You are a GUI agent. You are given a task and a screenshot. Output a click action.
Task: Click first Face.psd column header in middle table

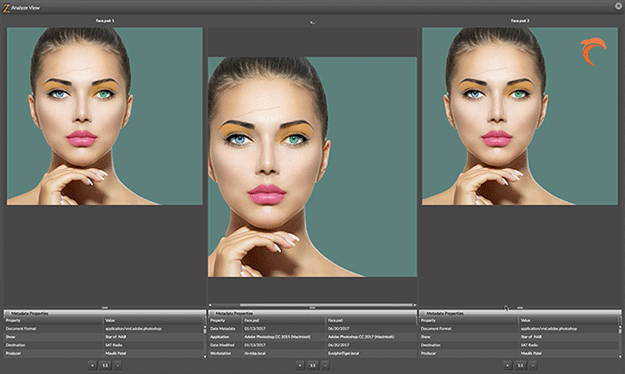click(x=284, y=320)
